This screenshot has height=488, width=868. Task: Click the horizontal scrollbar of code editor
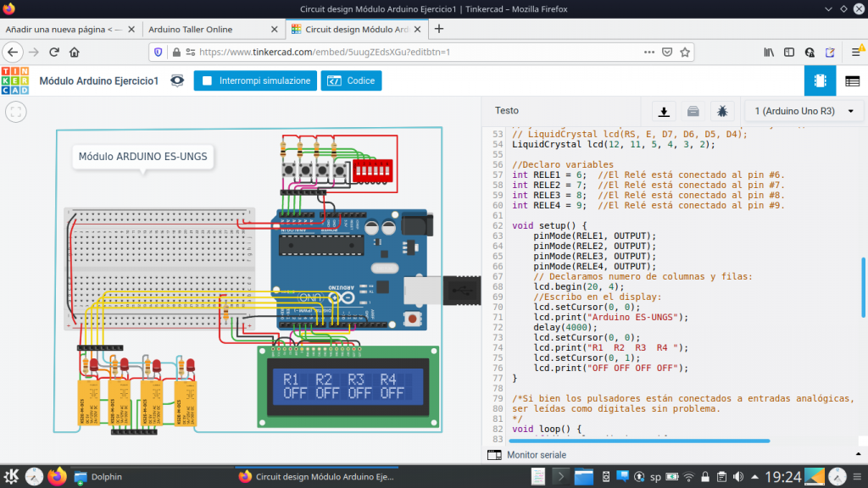(x=639, y=441)
